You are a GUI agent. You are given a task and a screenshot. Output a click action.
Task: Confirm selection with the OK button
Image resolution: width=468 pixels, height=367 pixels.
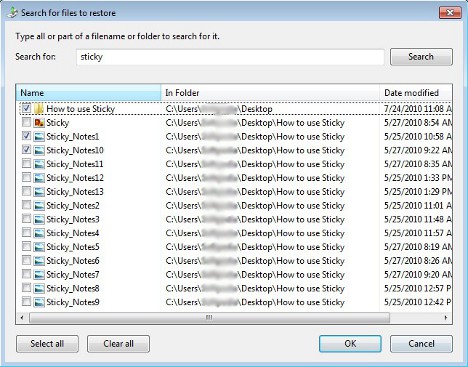tap(350, 344)
